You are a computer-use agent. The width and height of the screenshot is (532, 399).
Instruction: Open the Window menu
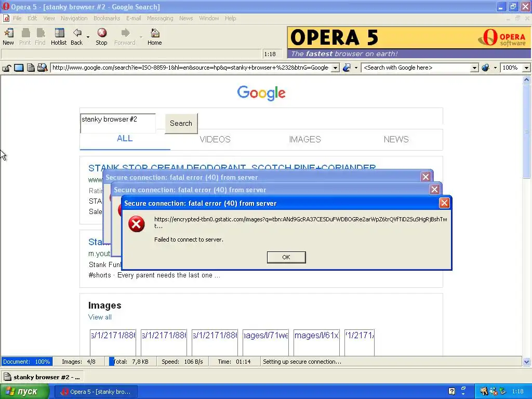tap(209, 18)
